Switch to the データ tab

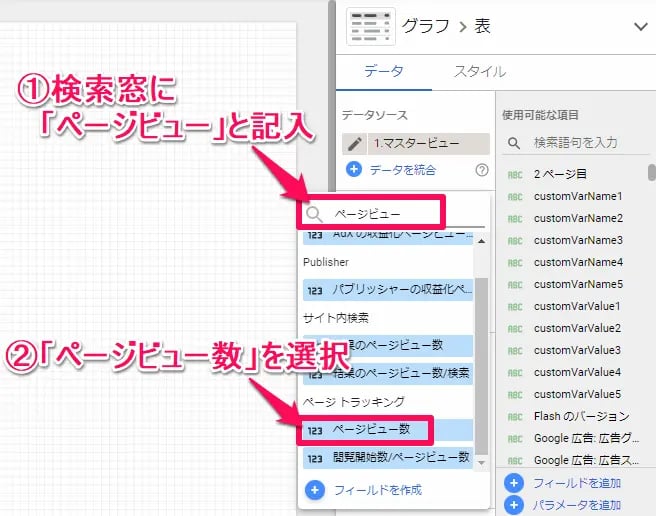tap(384, 72)
